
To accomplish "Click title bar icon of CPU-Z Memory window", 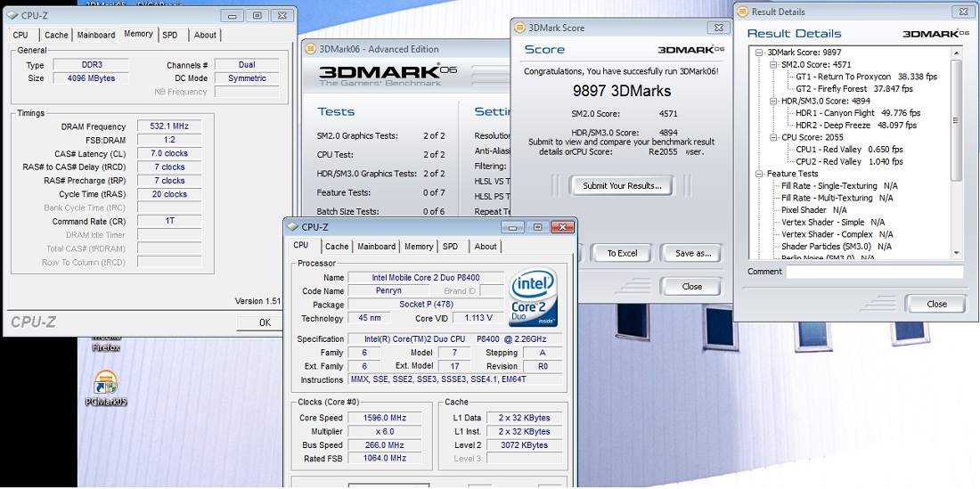I will pyautogui.click(x=12, y=15).
